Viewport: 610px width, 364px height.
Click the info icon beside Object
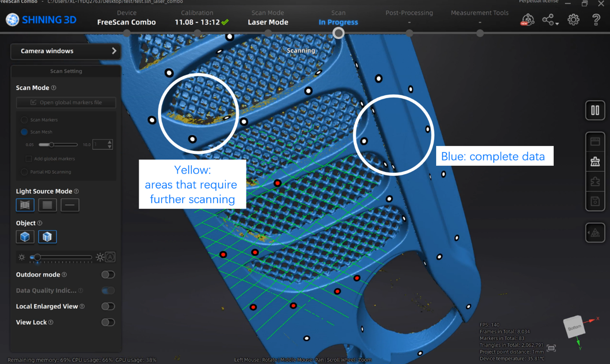pos(40,223)
